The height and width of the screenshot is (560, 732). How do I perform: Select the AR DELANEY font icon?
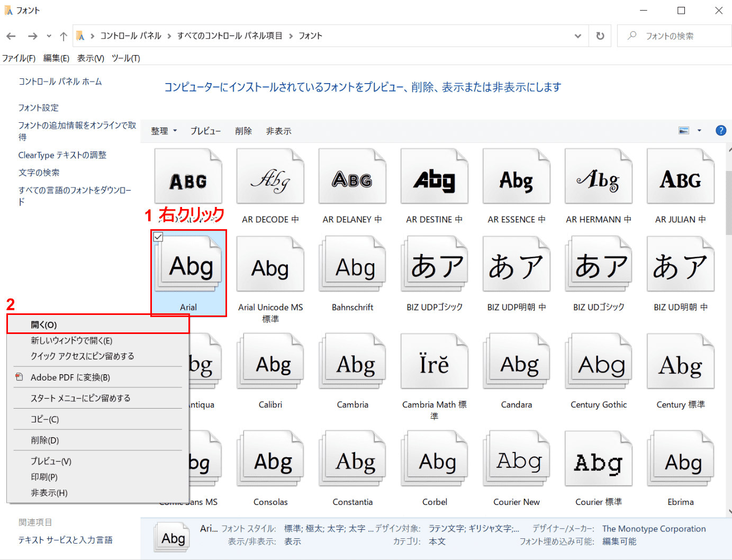pyautogui.click(x=353, y=176)
